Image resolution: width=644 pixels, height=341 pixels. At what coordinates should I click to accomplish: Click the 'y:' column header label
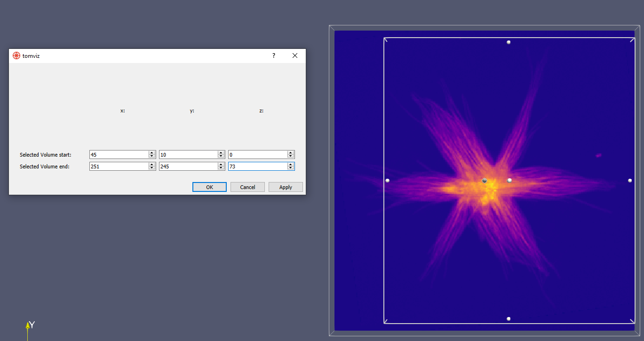(x=192, y=111)
